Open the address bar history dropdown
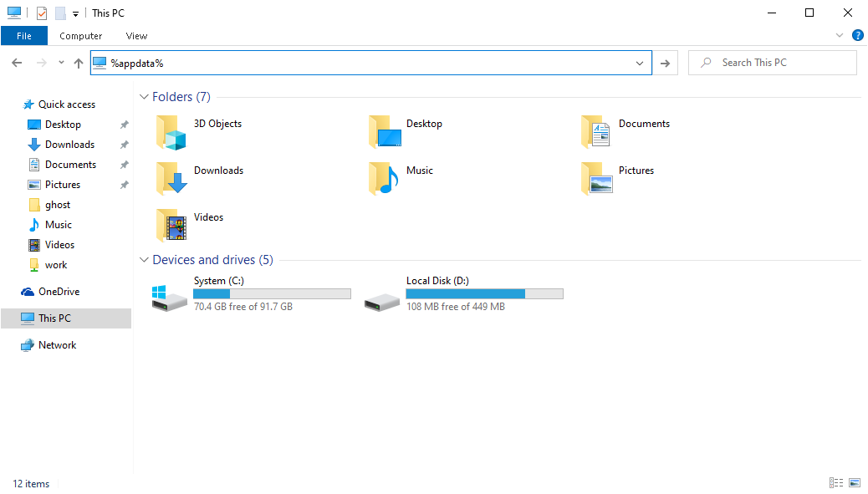 click(x=640, y=63)
